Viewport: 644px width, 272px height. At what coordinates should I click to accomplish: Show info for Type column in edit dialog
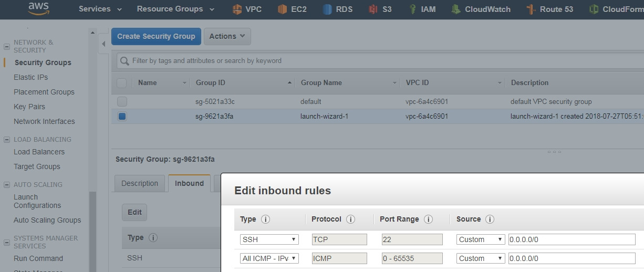coord(266,219)
